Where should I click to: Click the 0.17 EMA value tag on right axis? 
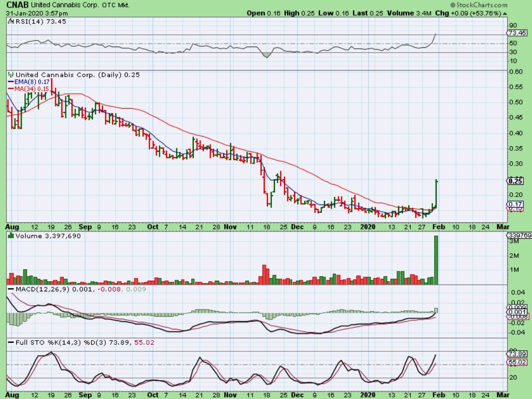click(x=515, y=204)
